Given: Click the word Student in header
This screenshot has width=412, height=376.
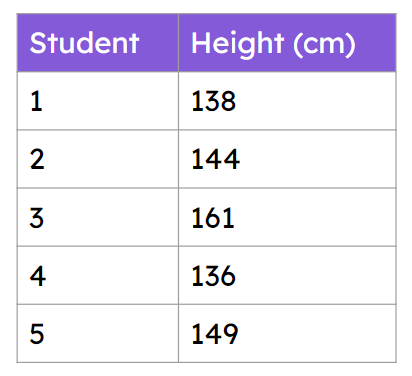Looking at the screenshot, I should click(x=84, y=43).
